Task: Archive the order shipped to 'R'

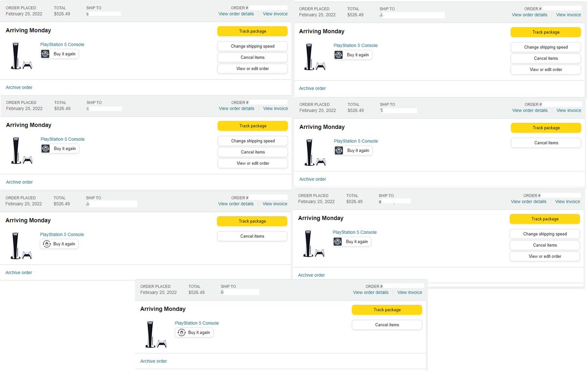Action: point(153,361)
